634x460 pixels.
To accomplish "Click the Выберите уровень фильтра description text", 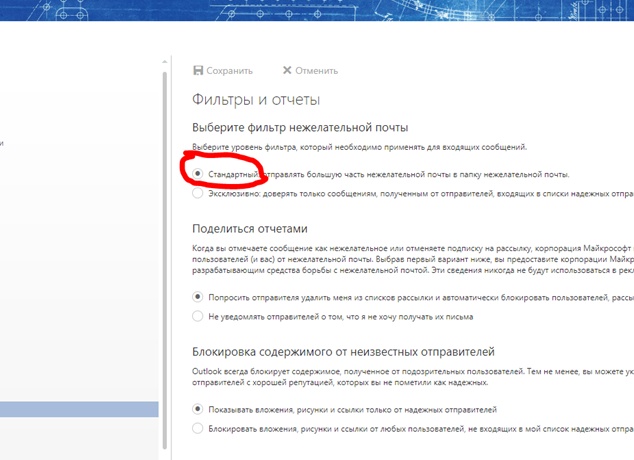I will (x=359, y=147).
